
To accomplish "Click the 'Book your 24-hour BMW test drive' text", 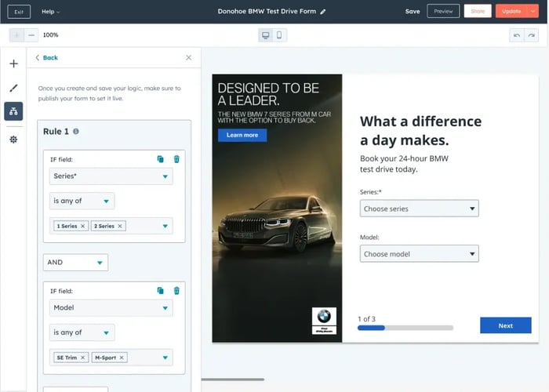I will (x=404, y=164).
